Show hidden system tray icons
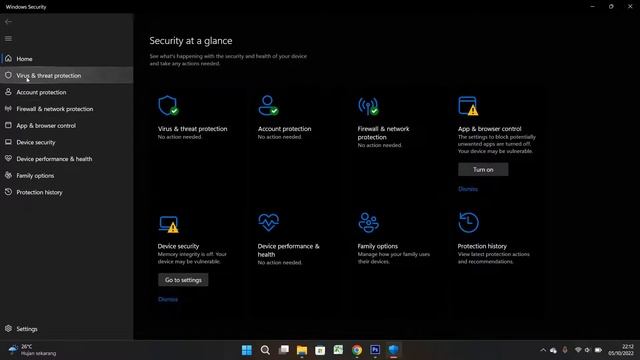 tap(543, 350)
